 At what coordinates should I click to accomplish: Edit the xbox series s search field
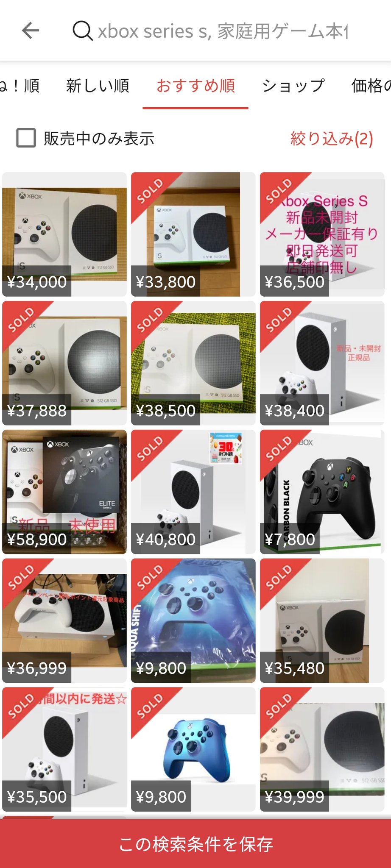click(x=223, y=31)
